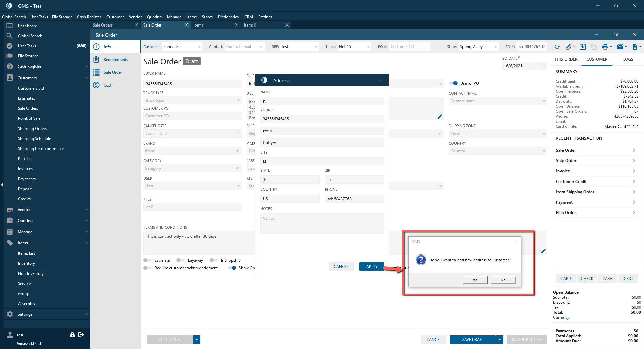
Task: Click the Buyer Name field
Action: pyautogui.click(x=192, y=84)
